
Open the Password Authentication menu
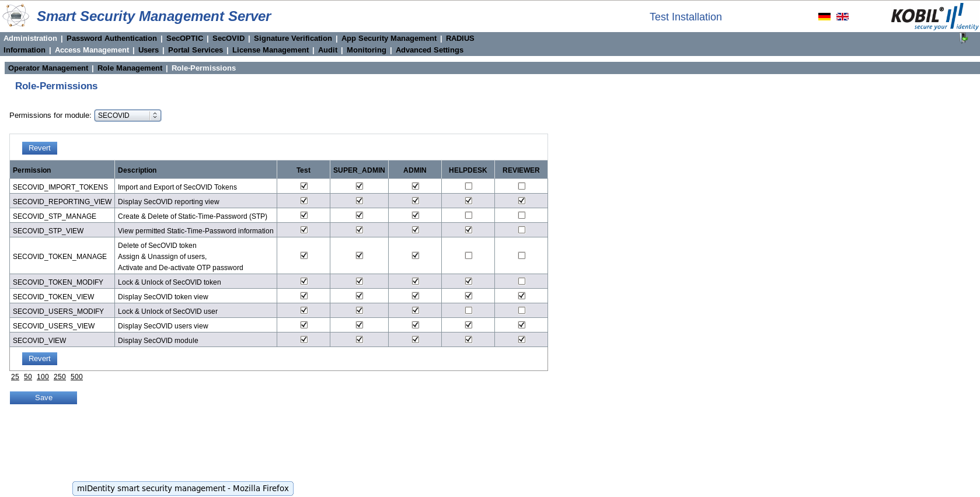tap(111, 38)
